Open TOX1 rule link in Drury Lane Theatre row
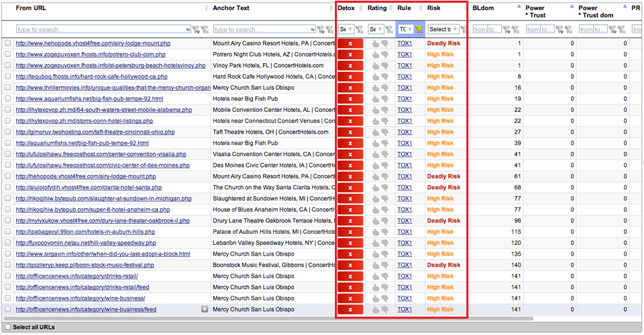 405,220
